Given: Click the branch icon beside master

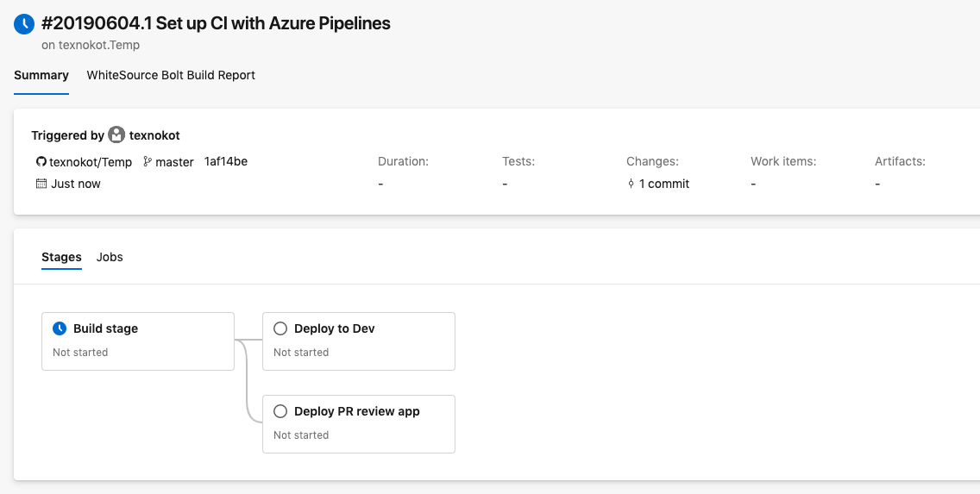Looking at the screenshot, I should [148, 162].
